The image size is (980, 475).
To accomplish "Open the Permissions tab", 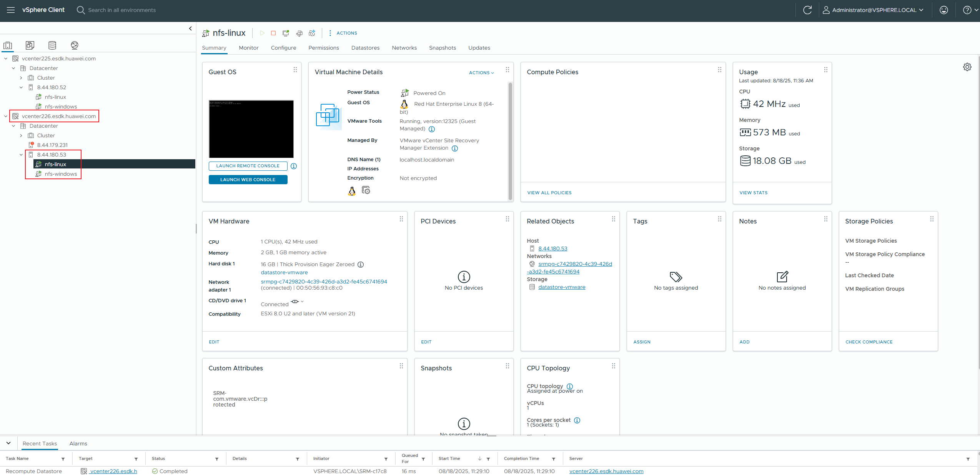I will pyautogui.click(x=324, y=48).
